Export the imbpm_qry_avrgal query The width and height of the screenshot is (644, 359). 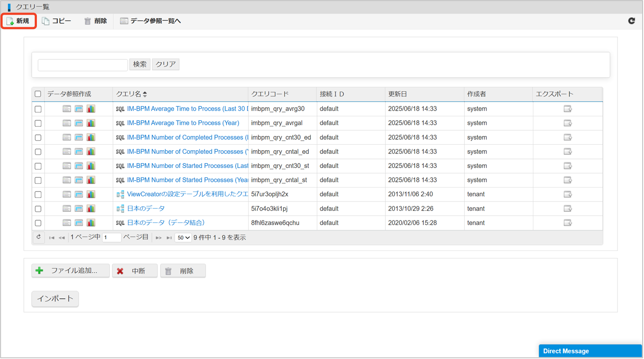point(568,123)
